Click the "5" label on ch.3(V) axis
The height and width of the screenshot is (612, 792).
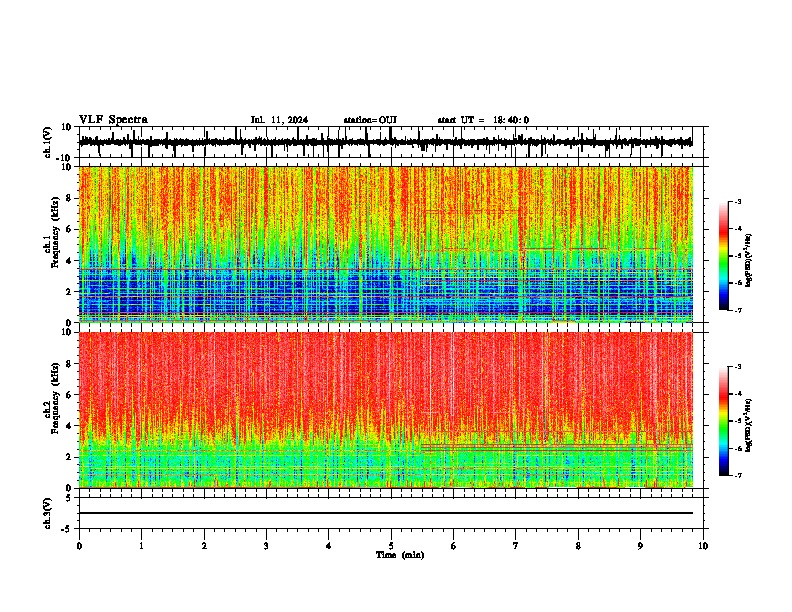click(70, 498)
